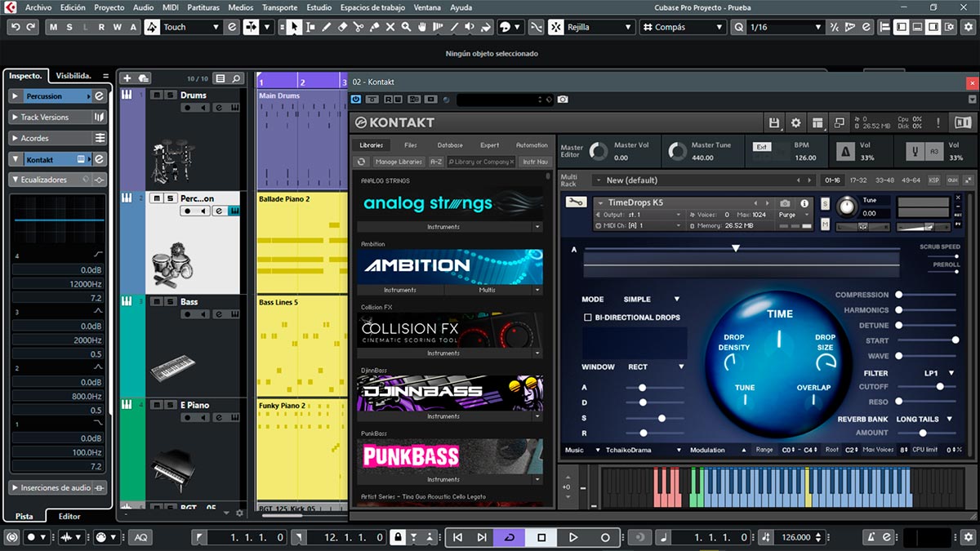Click the Kontakt NI logo button
The height and width of the screenshot is (551, 980).
(x=963, y=122)
